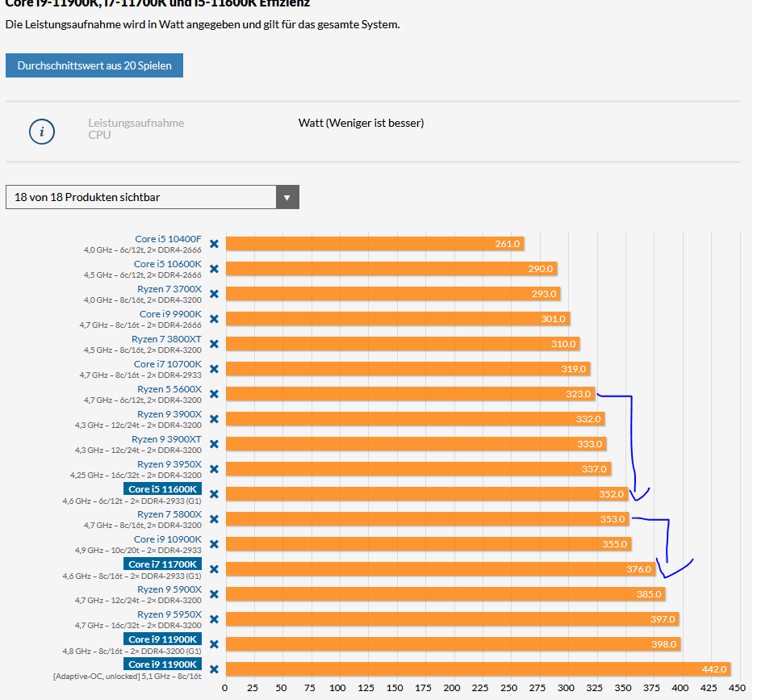Open the Ryzen 5 5600X link
This screenshot has height=700, width=757.
tap(169, 389)
